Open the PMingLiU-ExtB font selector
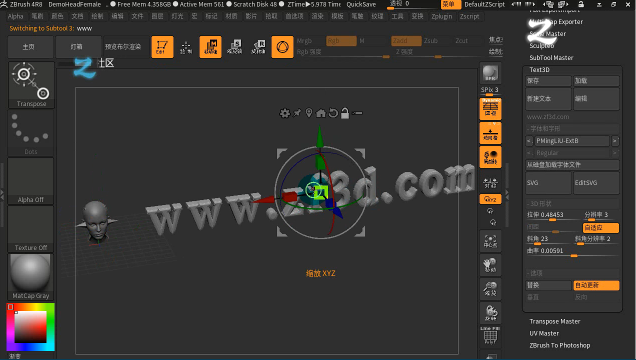 [x=571, y=141]
